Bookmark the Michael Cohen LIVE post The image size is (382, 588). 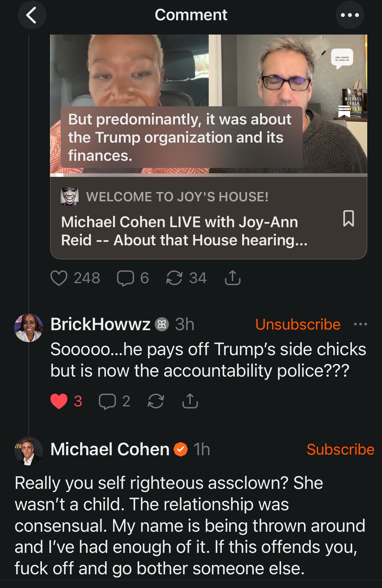tap(348, 219)
